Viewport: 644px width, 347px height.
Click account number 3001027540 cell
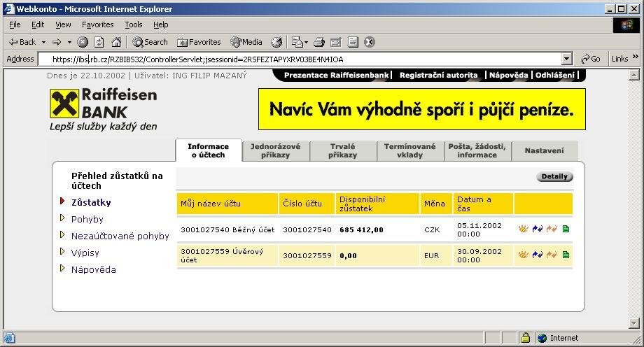307,229
